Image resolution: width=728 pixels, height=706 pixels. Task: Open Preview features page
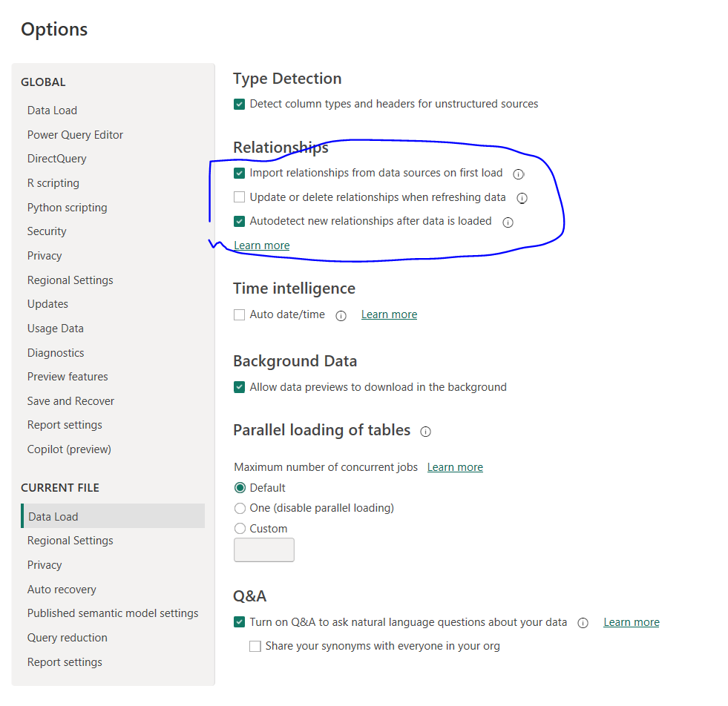pos(68,377)
